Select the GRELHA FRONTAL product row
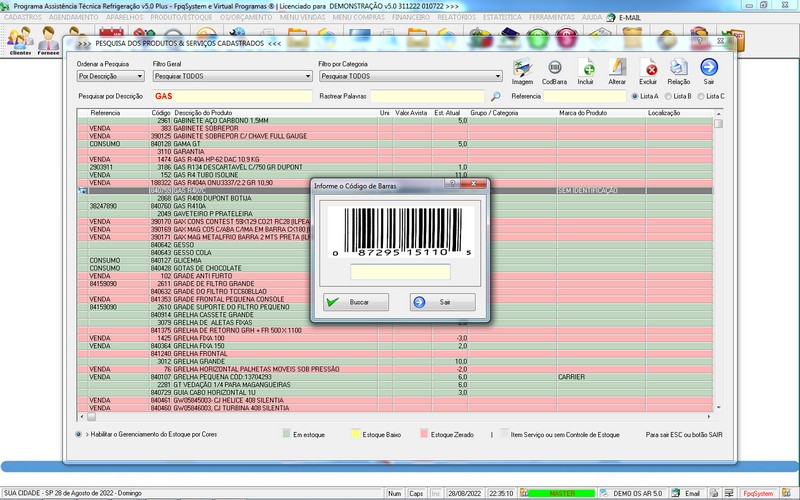Image resolution: width=800 pixels, height=500 pixels. click(395, 354)
